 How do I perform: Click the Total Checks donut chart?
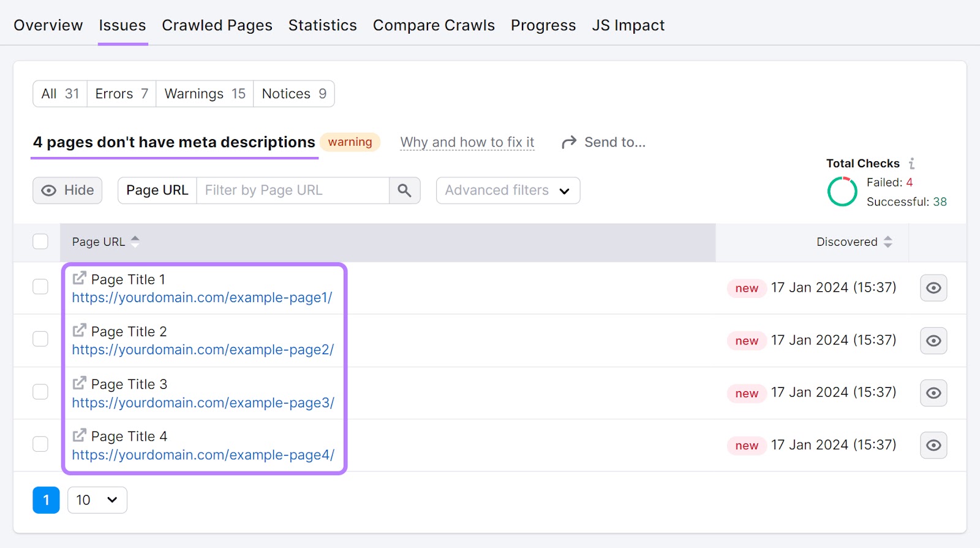click(x=842, y=192)
